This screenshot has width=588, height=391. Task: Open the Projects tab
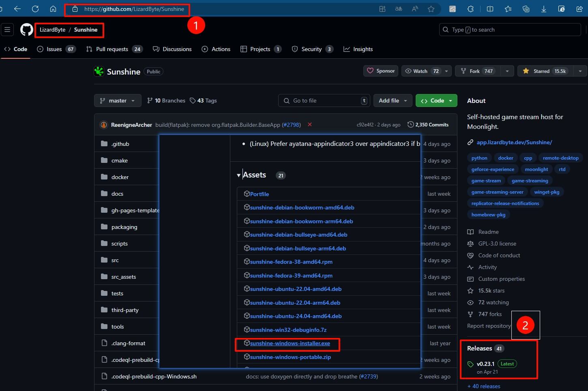[261, 49]
